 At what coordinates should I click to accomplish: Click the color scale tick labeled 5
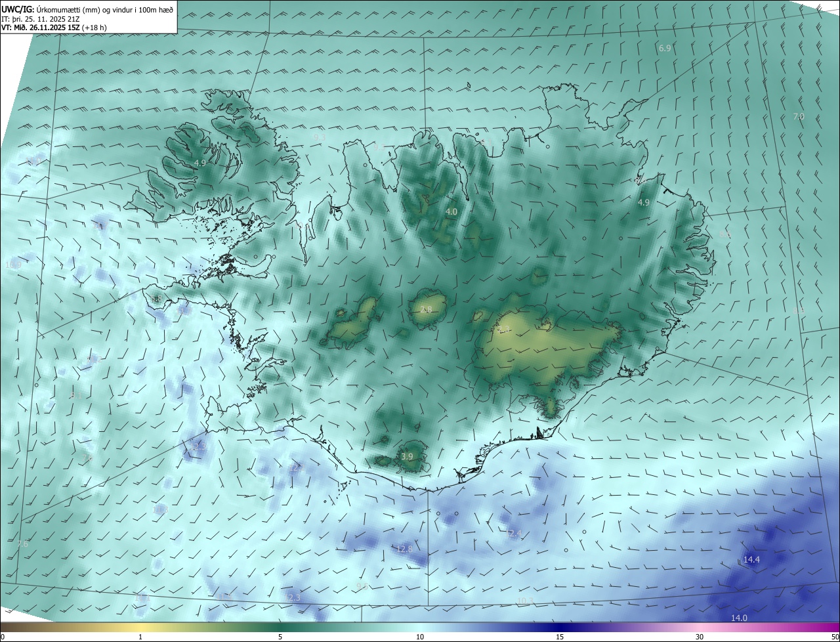280,637
